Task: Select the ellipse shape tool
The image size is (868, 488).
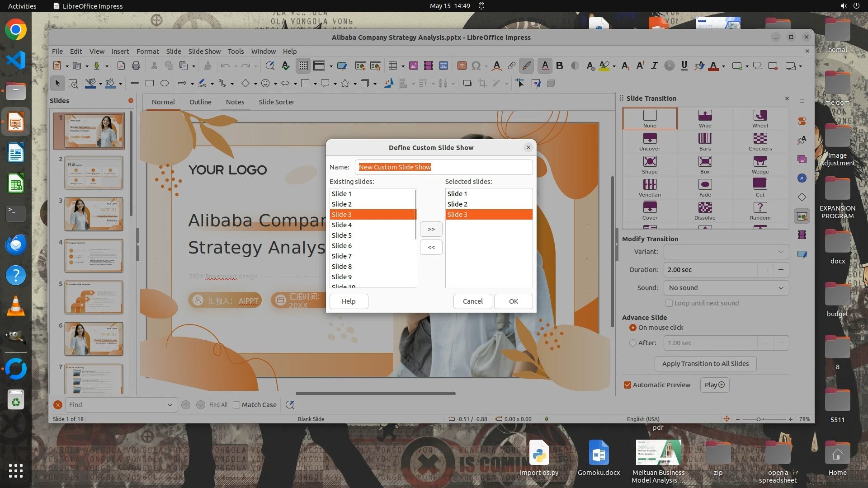Action: (165, 83)
